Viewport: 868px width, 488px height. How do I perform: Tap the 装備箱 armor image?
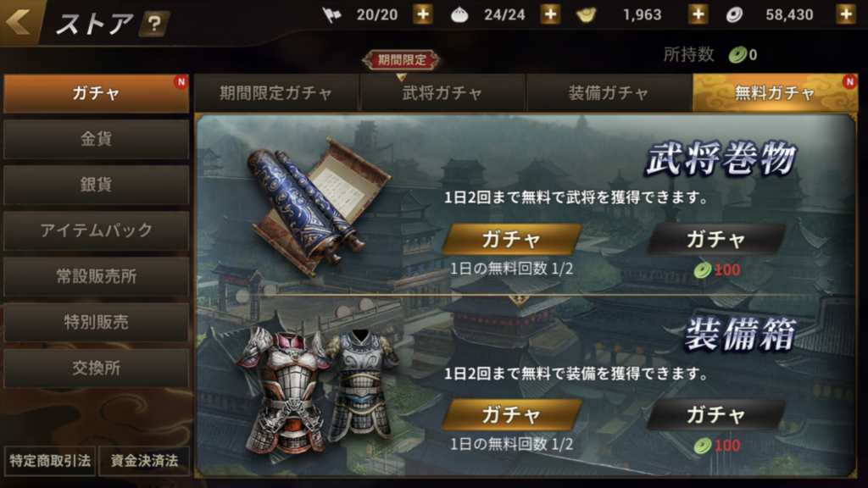(317, 387)
